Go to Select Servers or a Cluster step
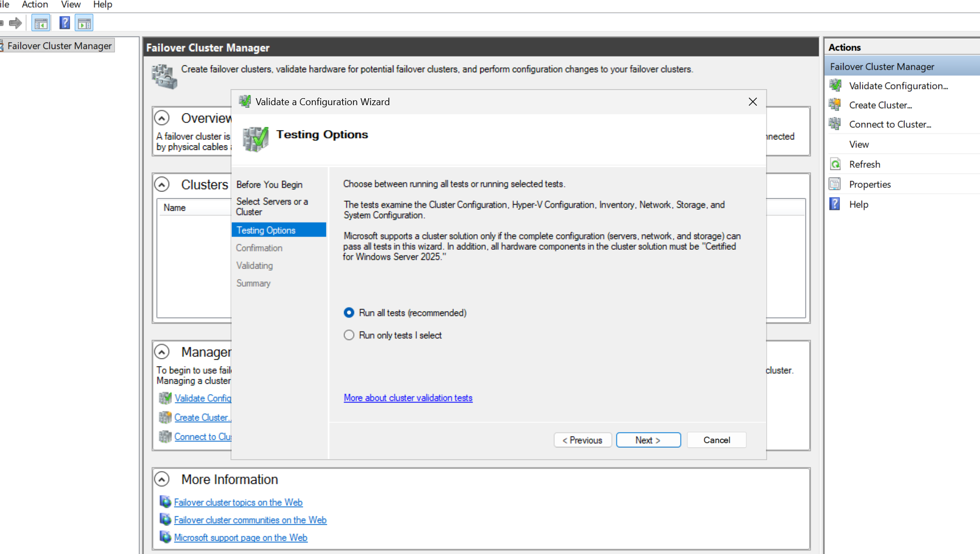 click(x=272, y=207)
